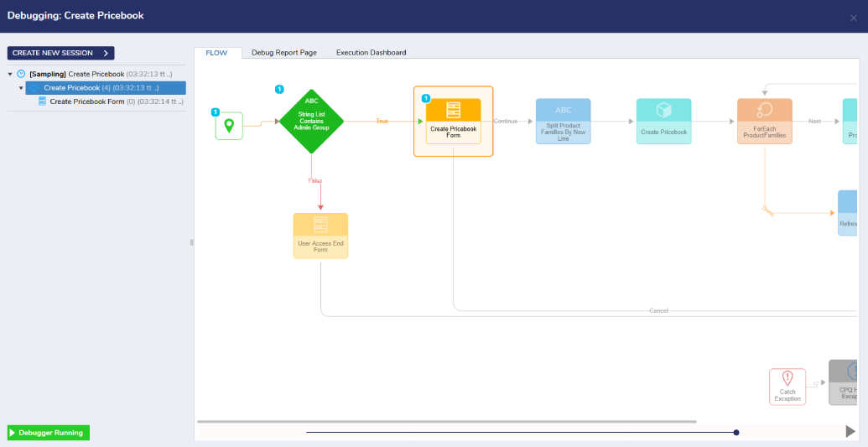868x447 pixels.
Task: Select the String List Contains Admin Group diamond
Action: pyautogui.click(x=312, y=122)
